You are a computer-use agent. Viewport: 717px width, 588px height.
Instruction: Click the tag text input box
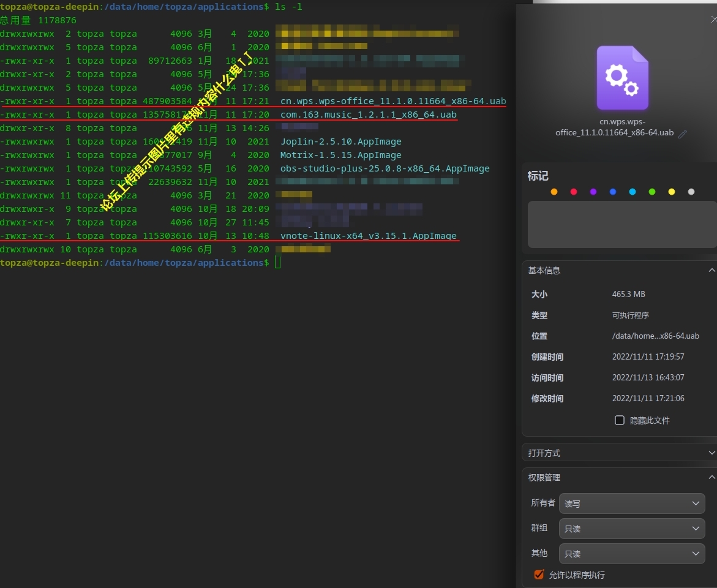(621, 224)
